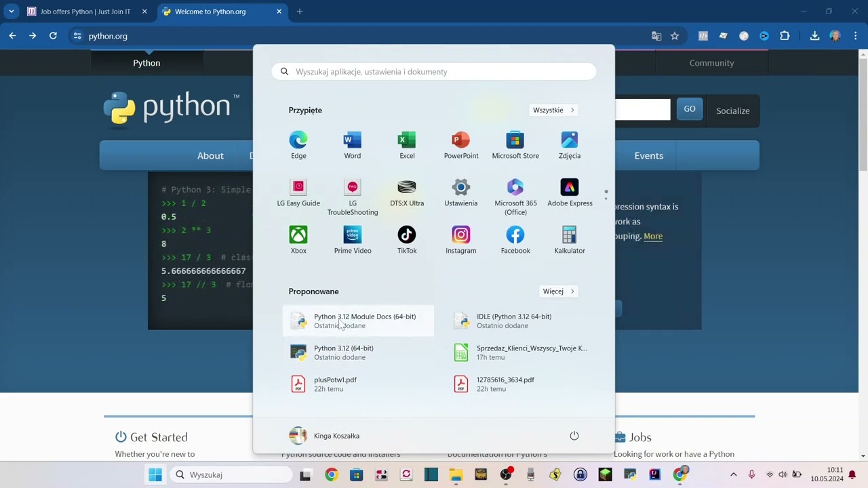Expand Więcej recommended items
868x488 pixels.
click(x=559, y=291)
